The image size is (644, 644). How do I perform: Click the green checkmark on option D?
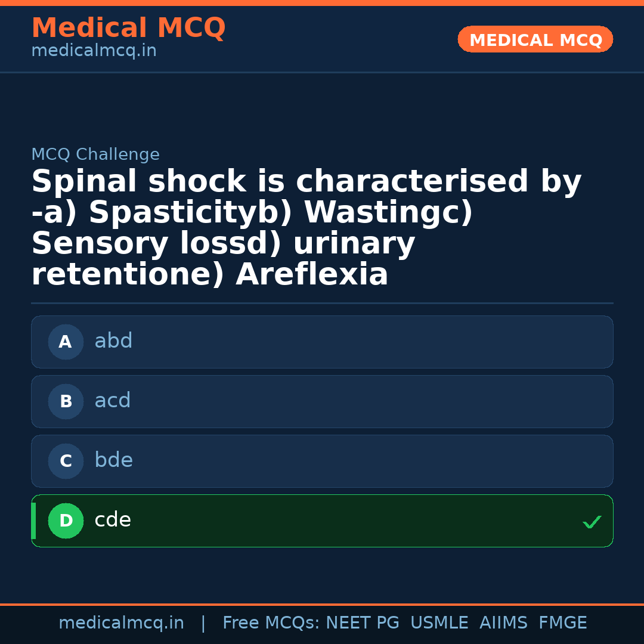(x=592, y=522)
